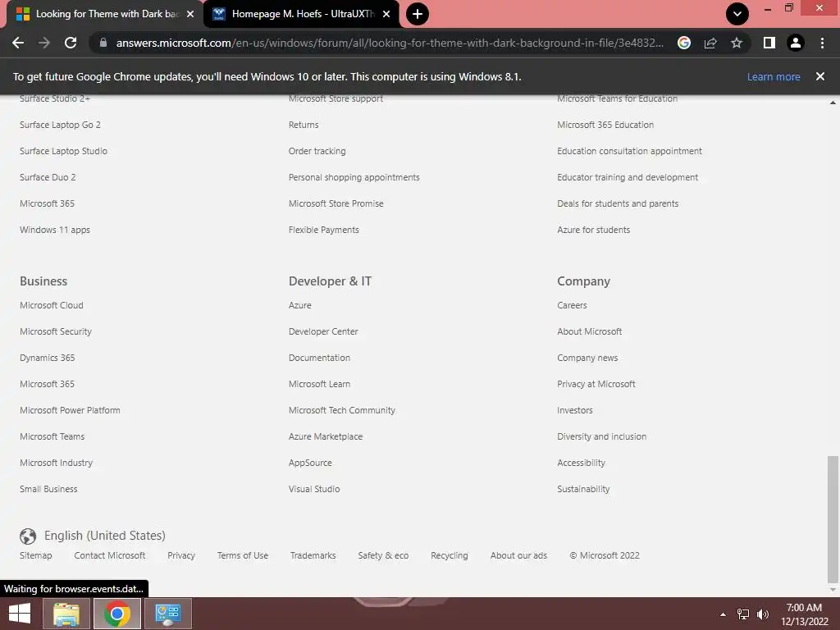Click the globe language icon
Image resolution: width=840 pixels, height=630 pixels.
tap(28, 536)
